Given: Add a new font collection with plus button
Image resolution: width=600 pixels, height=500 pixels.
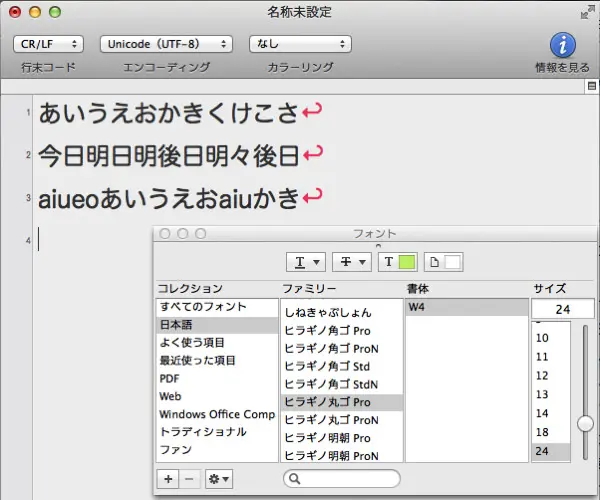Looking at the screenshot, I should 168,479.
